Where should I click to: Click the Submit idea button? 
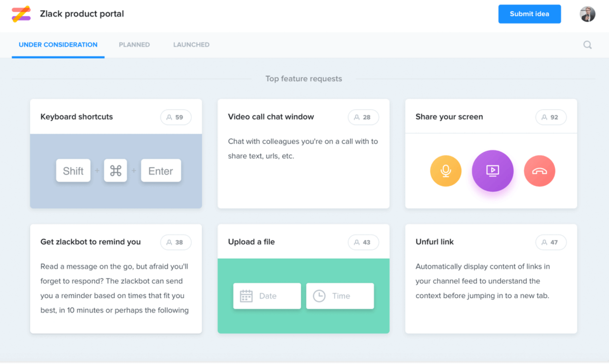(530, 14)
